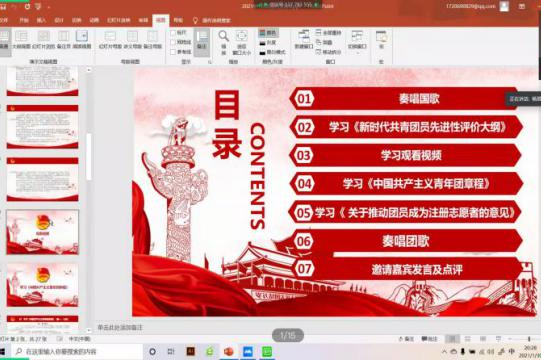This screenshot has width=542, height=360.
Task: Click the New Window icon
Action: tap(303, 39)
